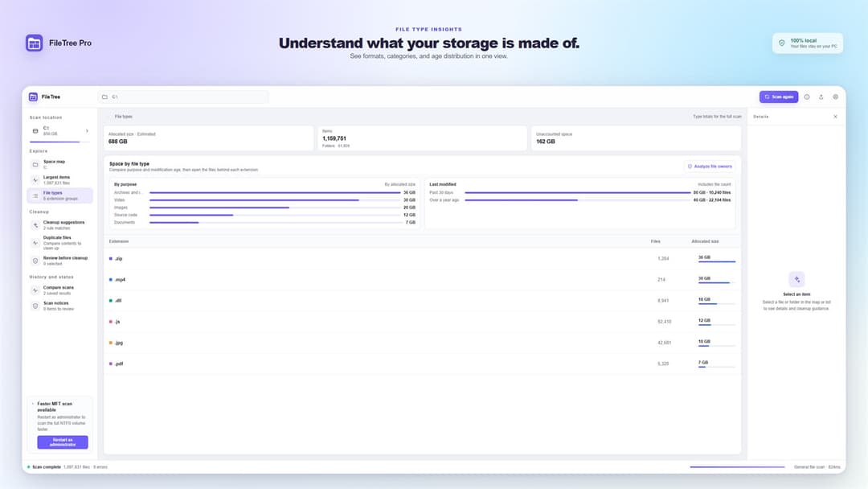Click the Images purpose label
This screenshot has width=868, height=489.
click(121, 208)
